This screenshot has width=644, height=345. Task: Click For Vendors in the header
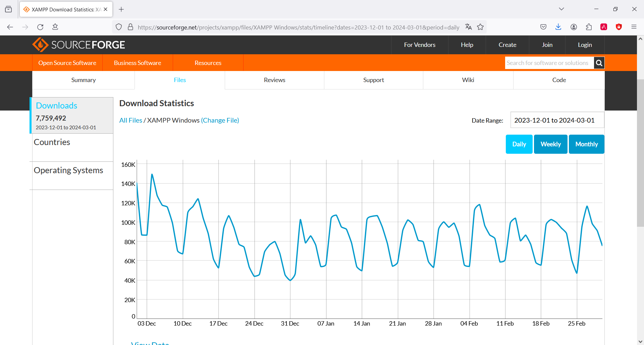coord(420,45)
